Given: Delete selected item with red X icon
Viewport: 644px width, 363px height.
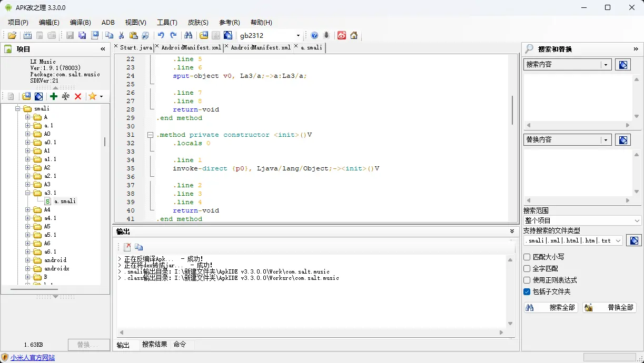Looking at the screenshot, I should coord(78,96).
